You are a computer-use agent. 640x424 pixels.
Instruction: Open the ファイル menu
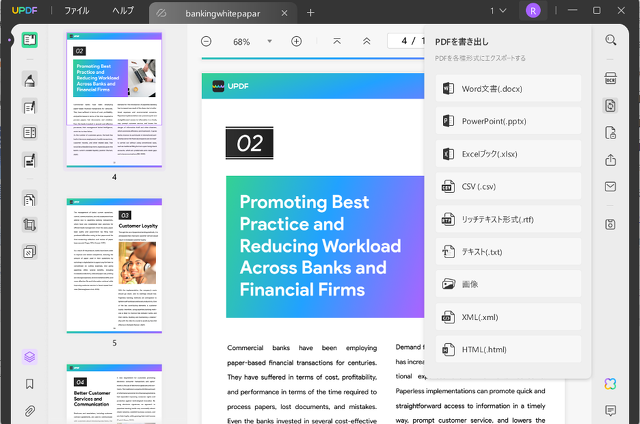tap(76, 11)
